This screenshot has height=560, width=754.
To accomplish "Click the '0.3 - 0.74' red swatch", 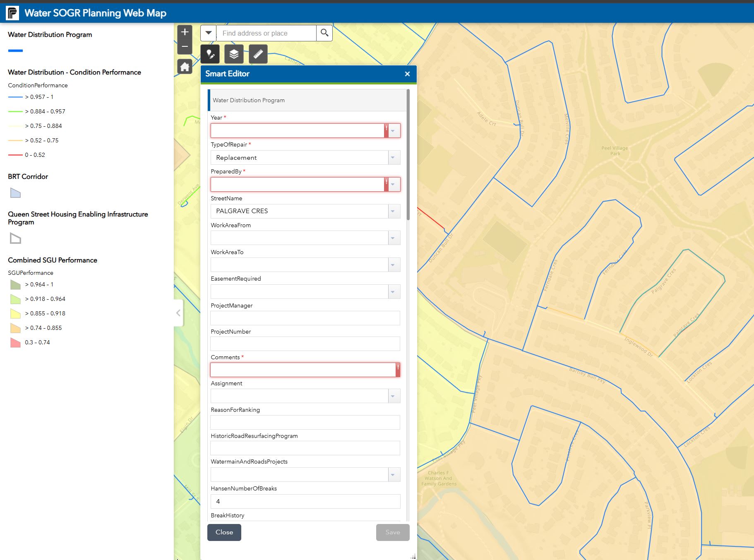I will tap(15, 343).
